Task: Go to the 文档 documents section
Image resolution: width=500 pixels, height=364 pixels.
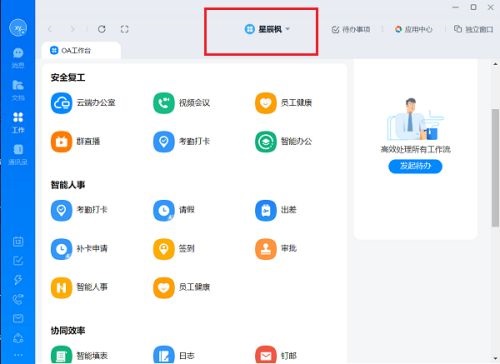Action: pos(18,90)
